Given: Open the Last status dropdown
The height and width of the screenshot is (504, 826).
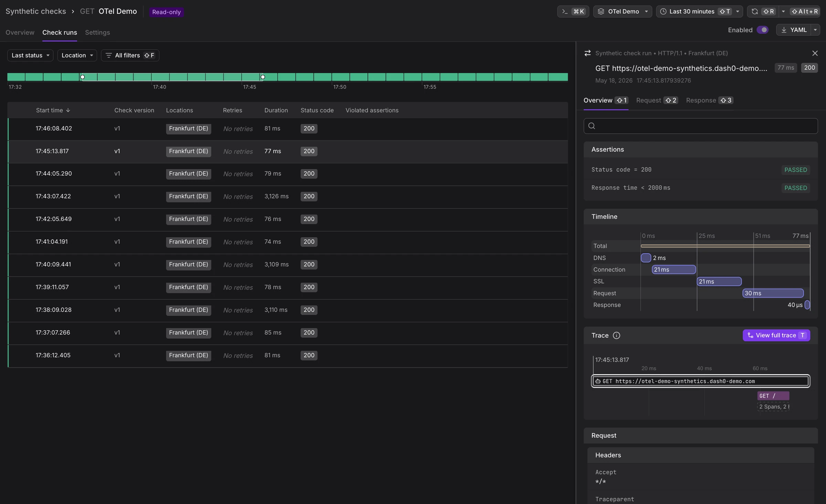Looking at the screenshot, I should click(x=30, y=55).
